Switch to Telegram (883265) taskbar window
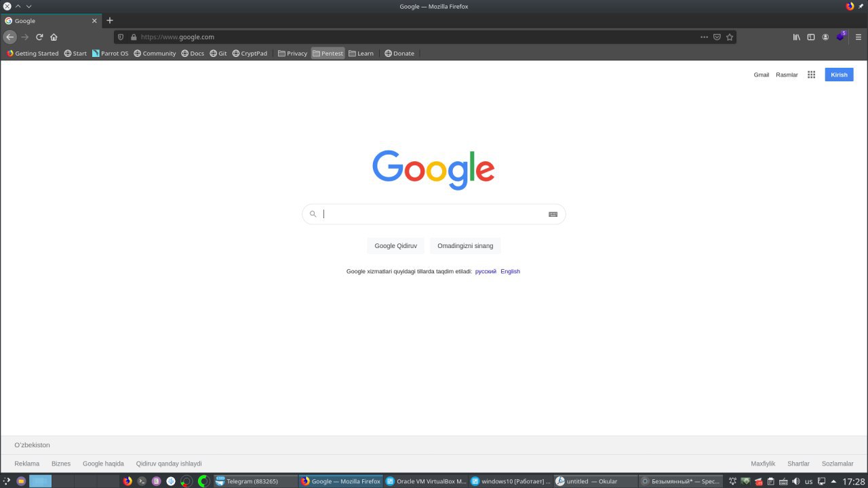This screenshot has width=868, height=488. 256,481
